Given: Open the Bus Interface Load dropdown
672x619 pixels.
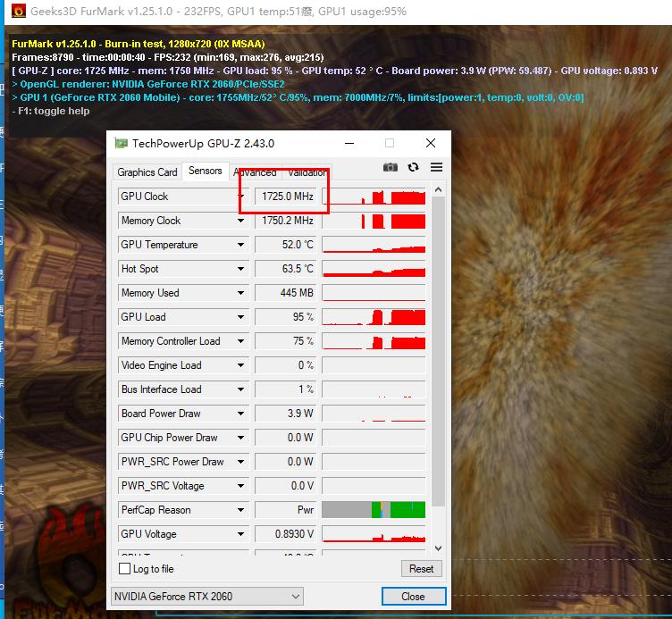Looking at the screenshot, I should [241, 389].
